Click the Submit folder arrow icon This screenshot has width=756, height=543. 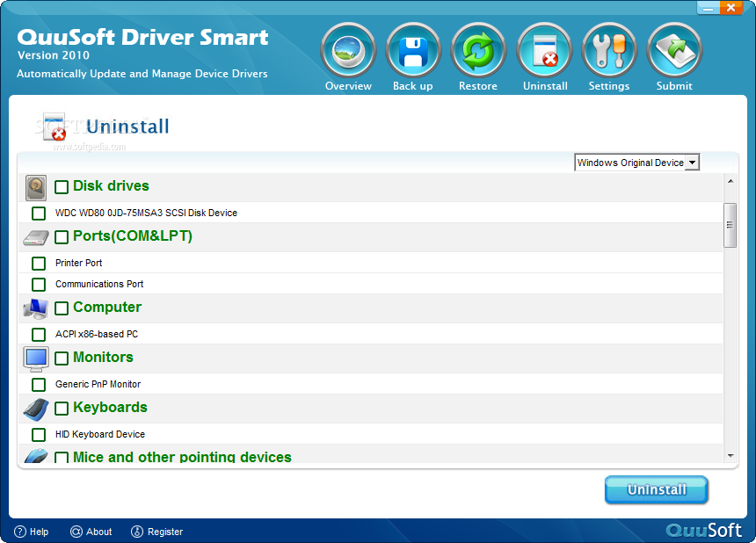click(674, 51)
